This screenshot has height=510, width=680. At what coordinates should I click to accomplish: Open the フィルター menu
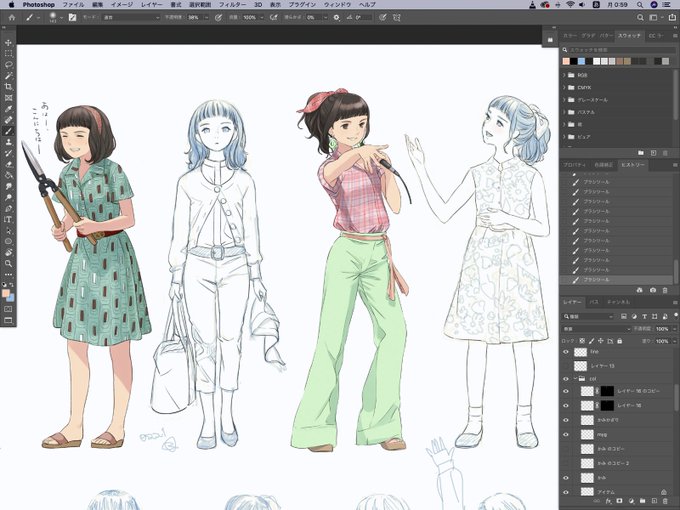pyautogui.click(x=232, y=5)
